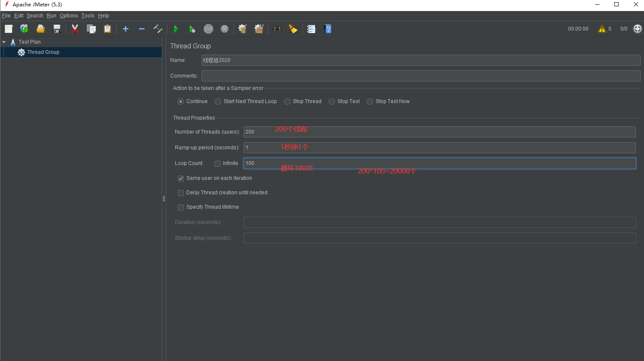Screen dimensions: 644x361
Task: Create a new test plan with toolbar icon
Action: point(8,29)
